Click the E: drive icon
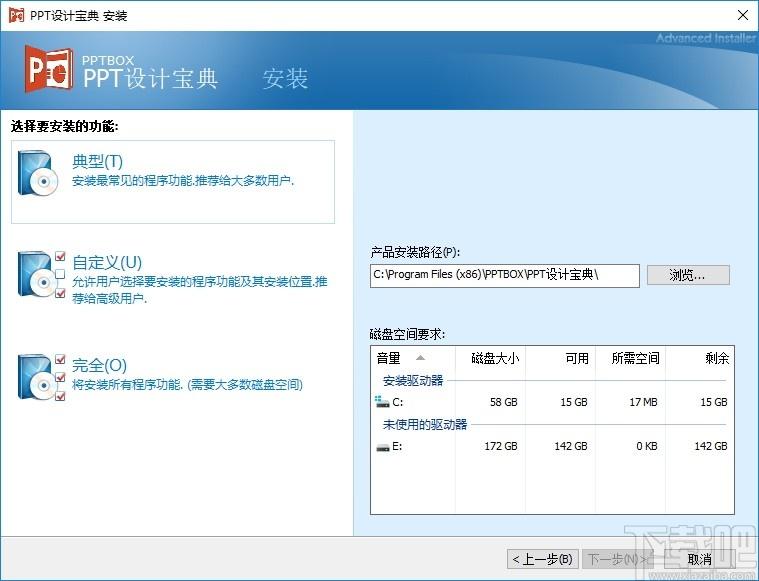This screenshot has height=581, width=759. (383, 447)
